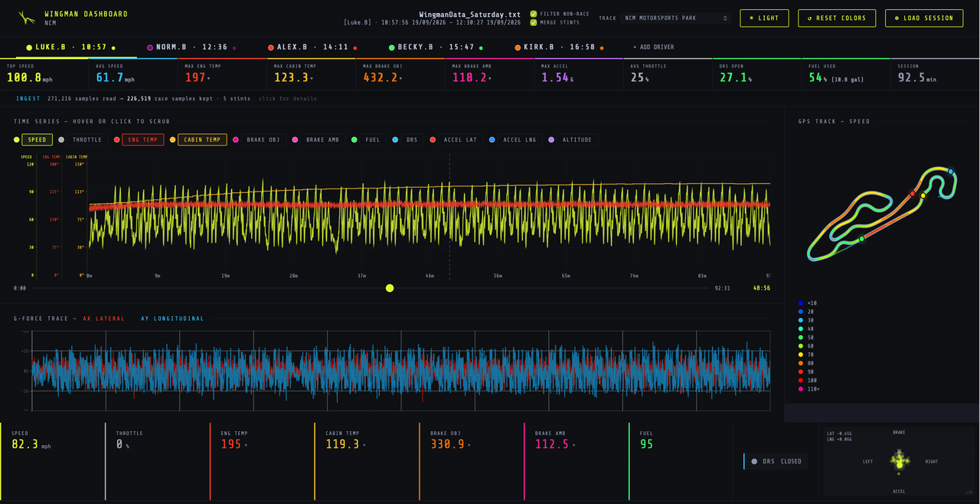The height and width of the screenshot is (504, 980).
Task: Click the red dot beside Accel Lat chip
Action: (433, 140)
